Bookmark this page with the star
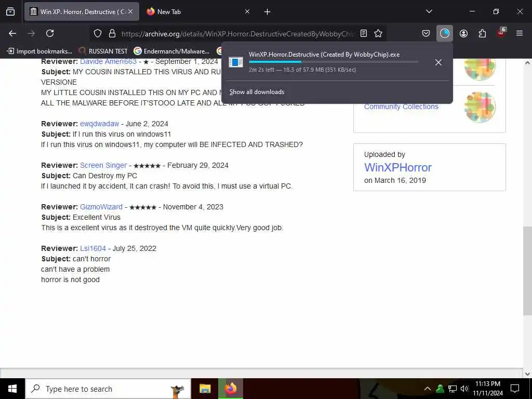The height and width of the screenshot is (399, 532). 378,33
